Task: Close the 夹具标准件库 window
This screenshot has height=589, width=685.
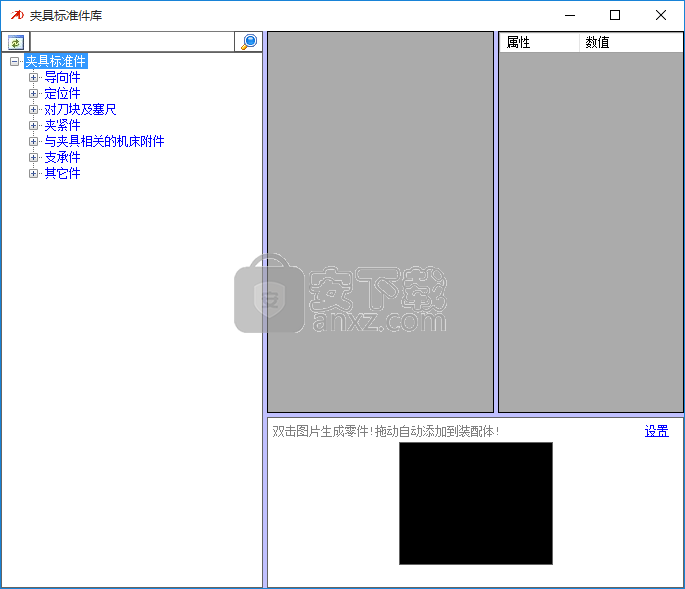Action: click(x=661, y=15)
